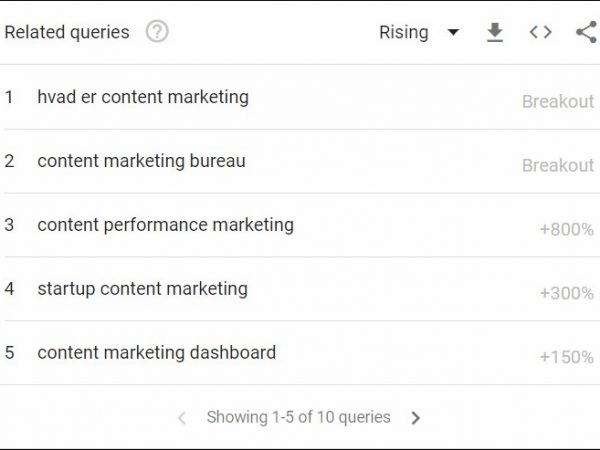Viewport: 600px width, 450px height.
Task: Click the first Breakout label
Action: (x=557, y=101)
